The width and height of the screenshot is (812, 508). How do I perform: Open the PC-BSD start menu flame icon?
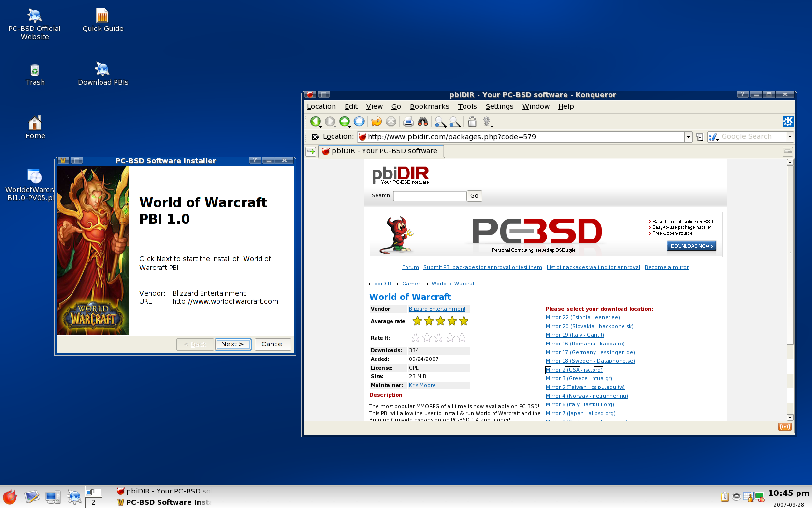click(10, 497)
